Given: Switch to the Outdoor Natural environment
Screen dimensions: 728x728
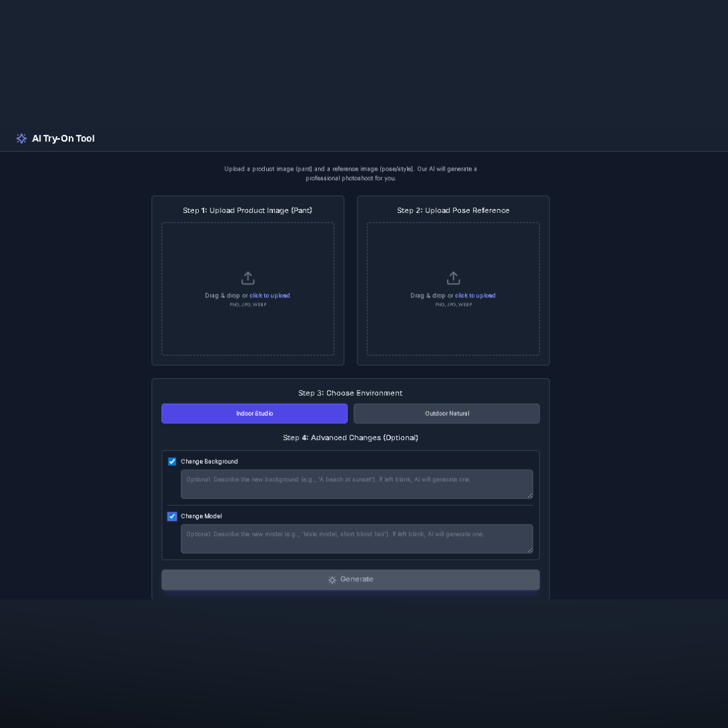Looking at the screenshot, I should coord(446,414).
